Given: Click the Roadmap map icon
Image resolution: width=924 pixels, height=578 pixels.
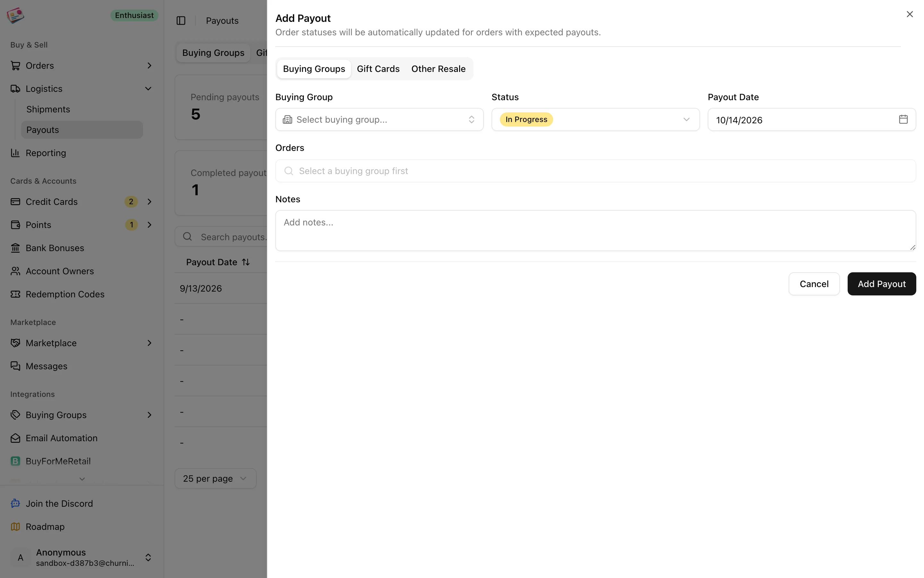Looking at the screenshot, I should (x=15, y=526).
